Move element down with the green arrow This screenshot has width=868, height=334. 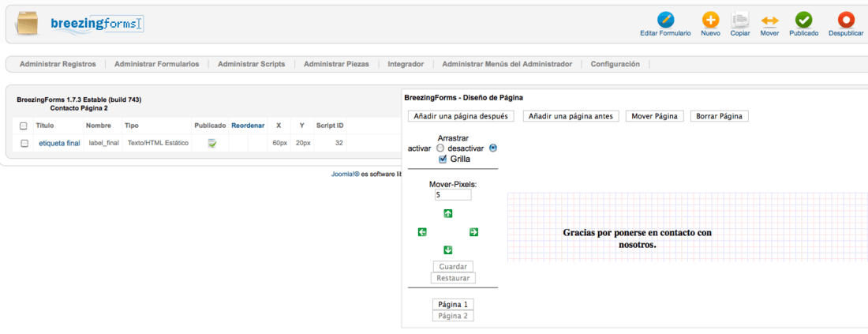448,250
